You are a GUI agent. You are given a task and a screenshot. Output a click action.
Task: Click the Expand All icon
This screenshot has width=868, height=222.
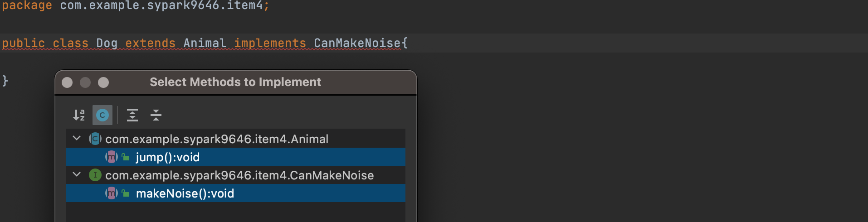pos(132,115)
